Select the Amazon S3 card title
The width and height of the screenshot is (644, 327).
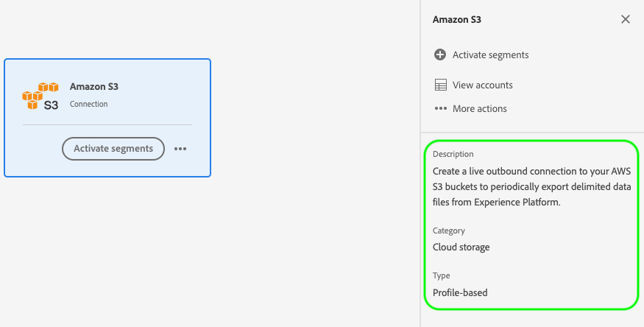point(94,87)
